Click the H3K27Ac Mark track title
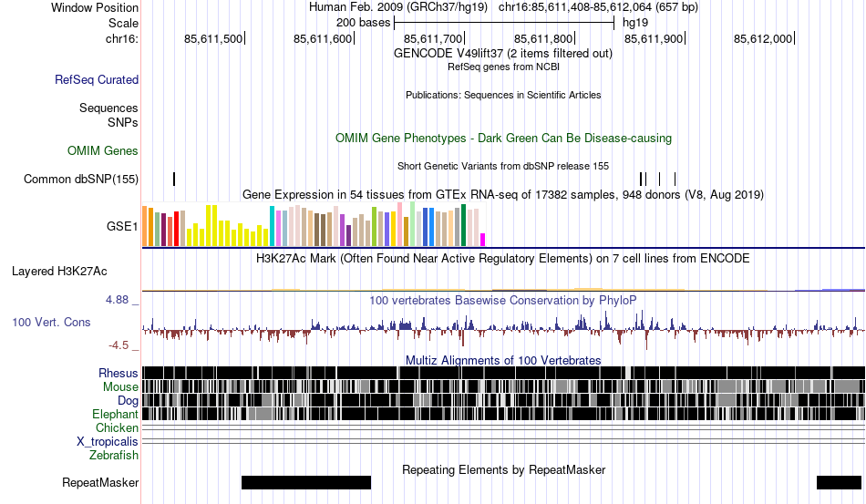The height and width of the screenshot is (504, 866). (502, 258)
